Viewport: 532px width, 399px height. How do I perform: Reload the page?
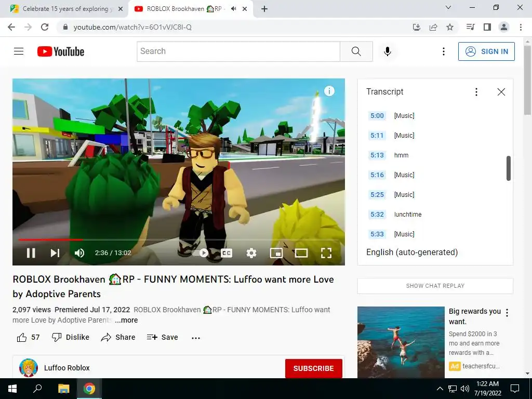45,27
